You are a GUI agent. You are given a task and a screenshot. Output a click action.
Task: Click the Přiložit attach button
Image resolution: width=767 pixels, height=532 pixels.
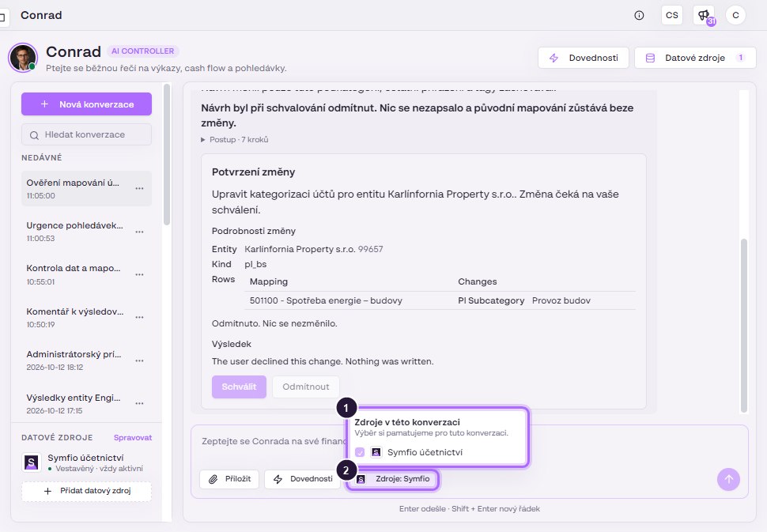229,479
